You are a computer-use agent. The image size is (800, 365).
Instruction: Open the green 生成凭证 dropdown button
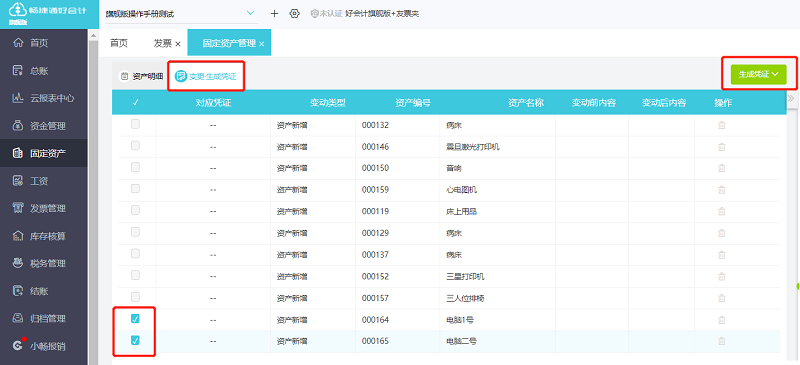pos(759,75)
